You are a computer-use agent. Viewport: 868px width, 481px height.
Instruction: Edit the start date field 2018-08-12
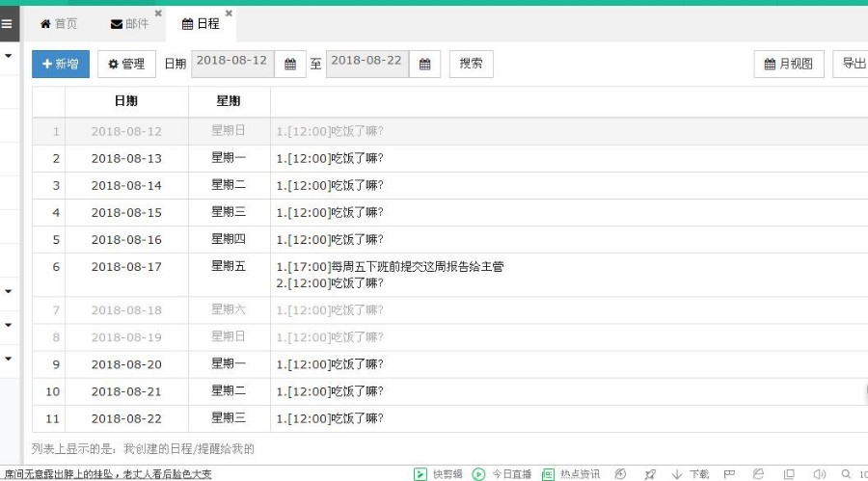(232, 64)
